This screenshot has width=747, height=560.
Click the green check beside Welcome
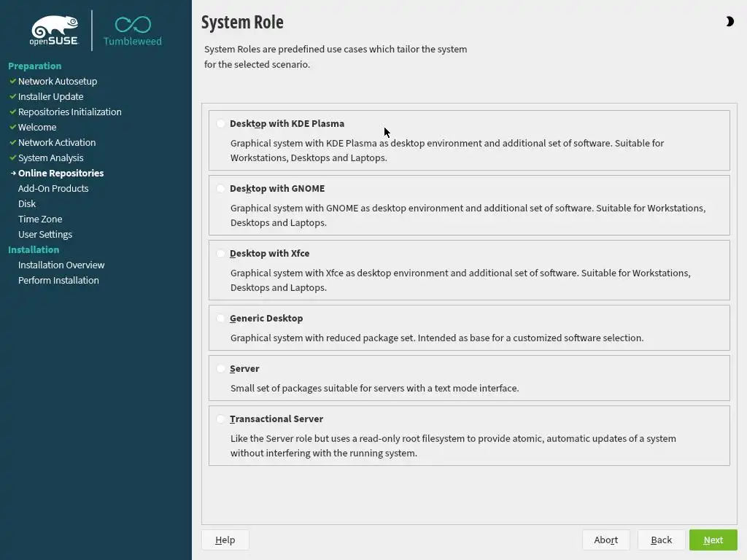coord(12,127)
